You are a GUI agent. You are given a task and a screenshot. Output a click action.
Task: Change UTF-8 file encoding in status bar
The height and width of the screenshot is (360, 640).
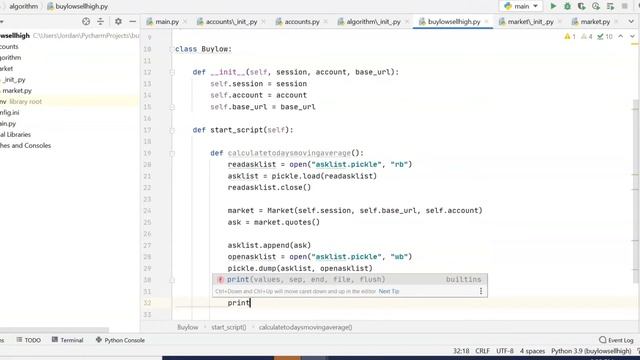click(505, 351)
